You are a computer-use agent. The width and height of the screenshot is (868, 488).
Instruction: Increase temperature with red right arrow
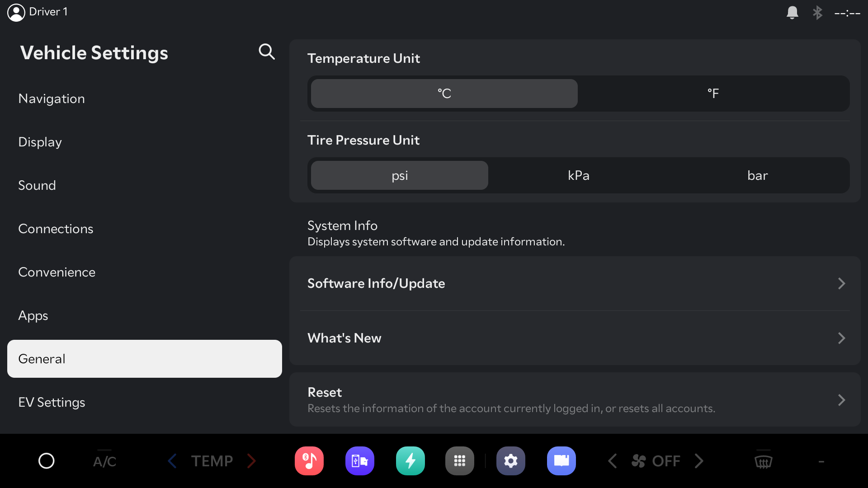(x=251, y=461)
